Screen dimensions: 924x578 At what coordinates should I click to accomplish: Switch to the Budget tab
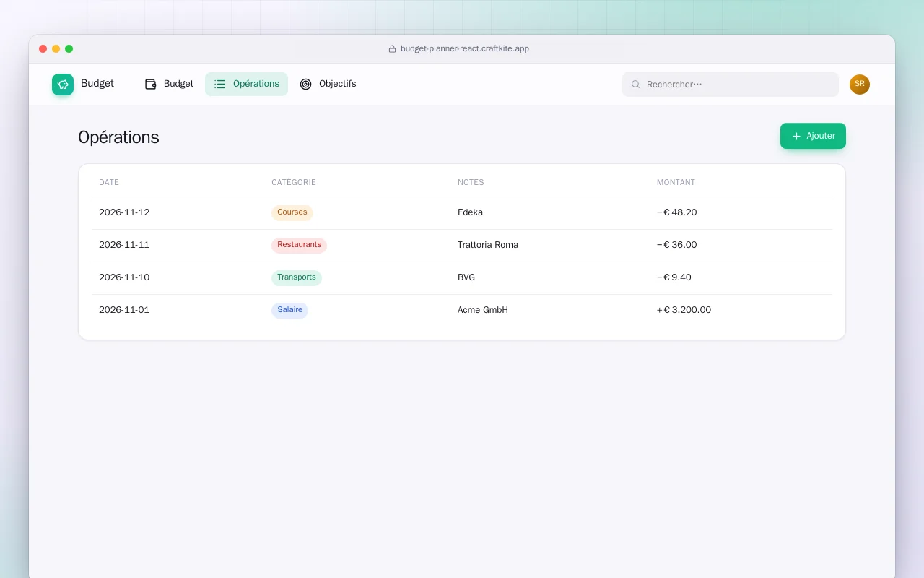[x=169, y=84]
